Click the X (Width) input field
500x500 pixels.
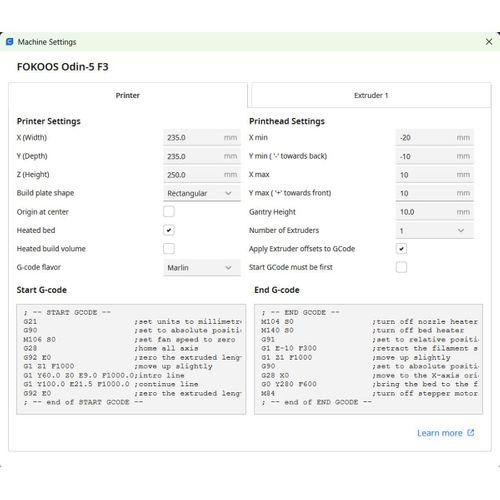(x=202, y=138)
